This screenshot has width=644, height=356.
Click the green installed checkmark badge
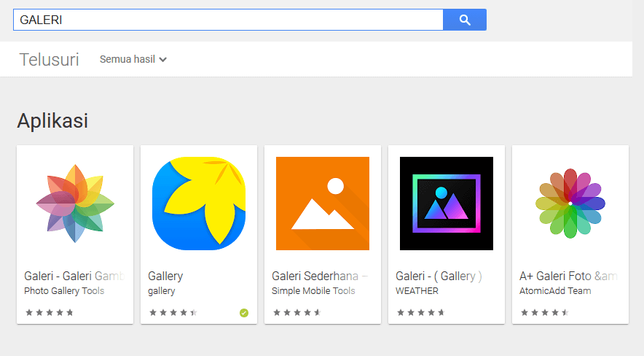click(244, 313)
